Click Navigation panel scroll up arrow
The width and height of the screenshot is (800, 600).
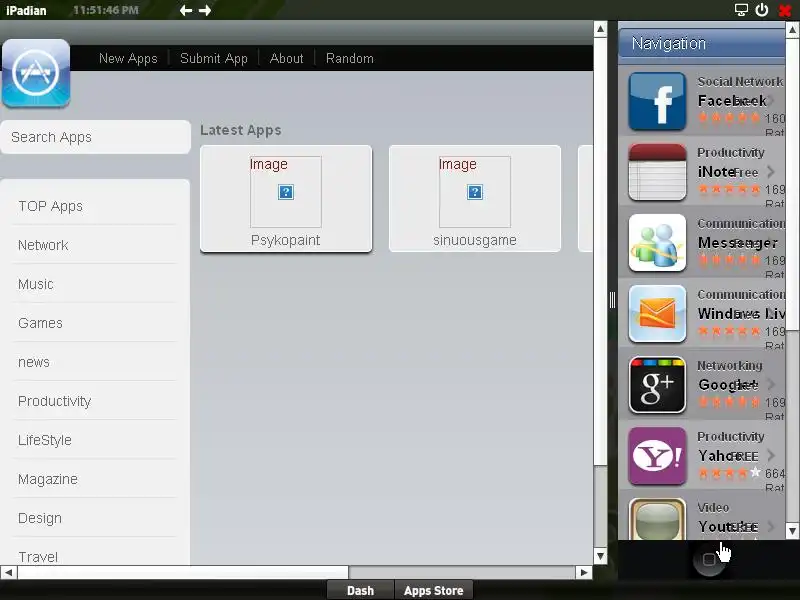[792, 30]
